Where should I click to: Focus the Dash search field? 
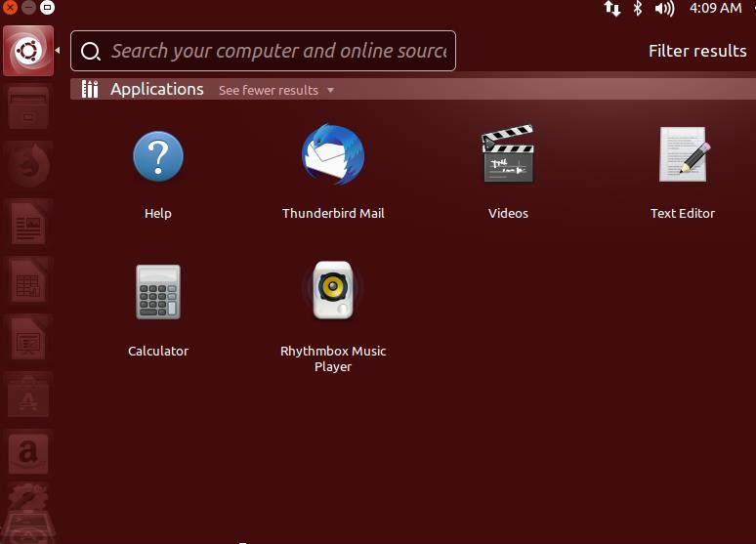pyautogui.click(x=264, y=51)
